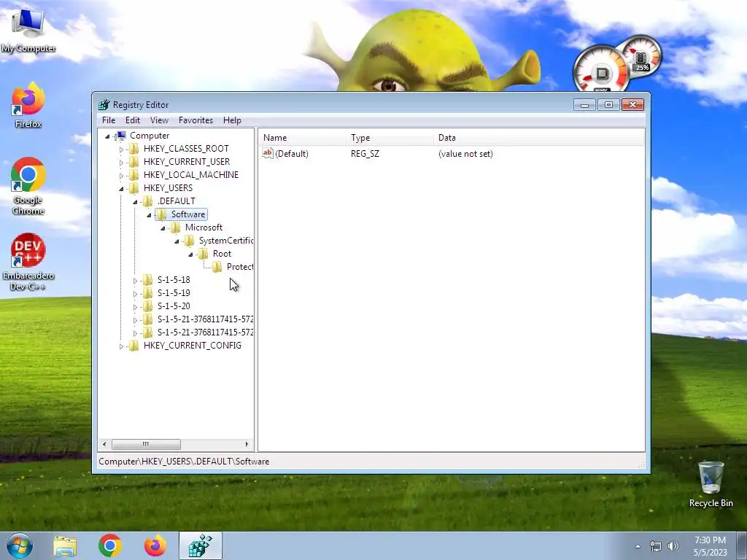
Task: Click the (Default) string value icon
Action: pyautogui.click(x=267, y=153)
